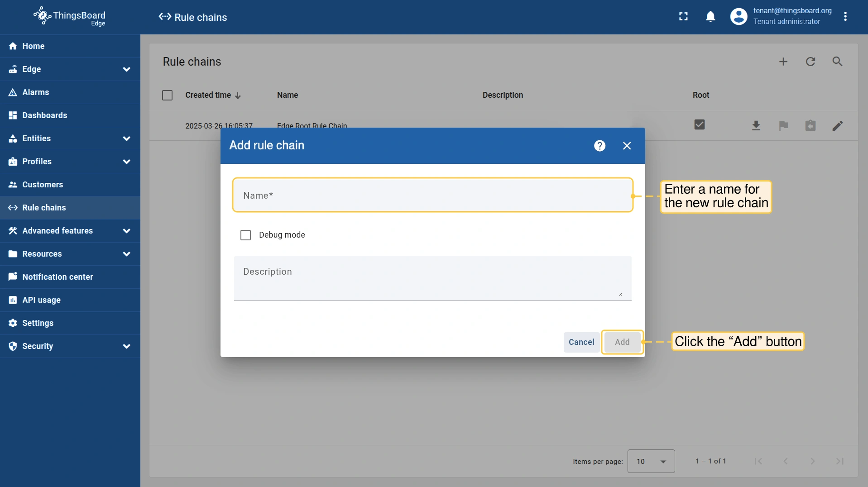The height and width of the screenshot is (487, 868).
Task: Enable the Debug mode checkbox
Action: pos(245,235)
